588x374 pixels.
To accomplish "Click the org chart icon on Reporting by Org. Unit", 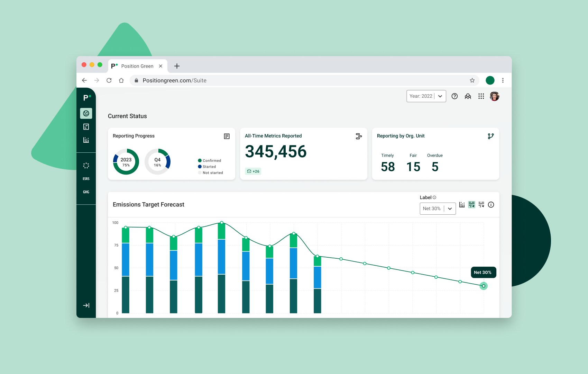I will [491, 136].
